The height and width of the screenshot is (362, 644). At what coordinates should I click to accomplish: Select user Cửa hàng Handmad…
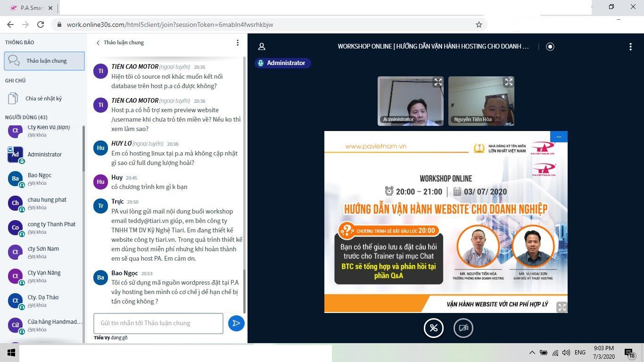44,325
